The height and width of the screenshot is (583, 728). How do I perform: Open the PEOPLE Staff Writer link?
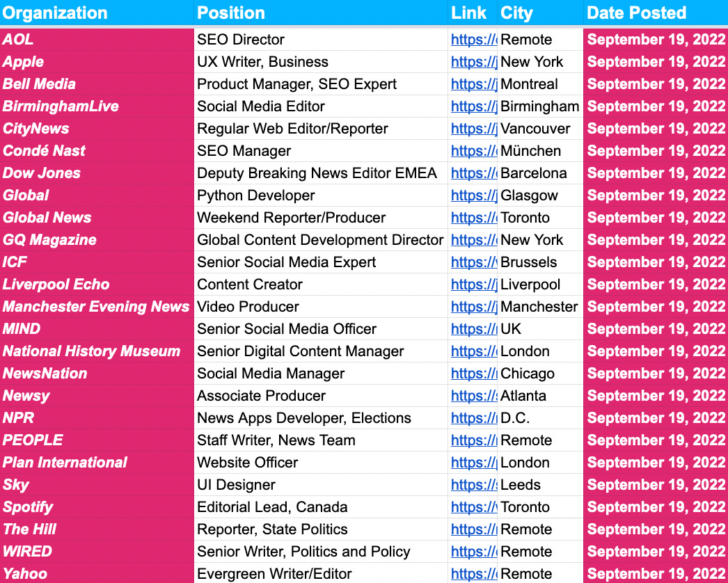click(473, 440)
